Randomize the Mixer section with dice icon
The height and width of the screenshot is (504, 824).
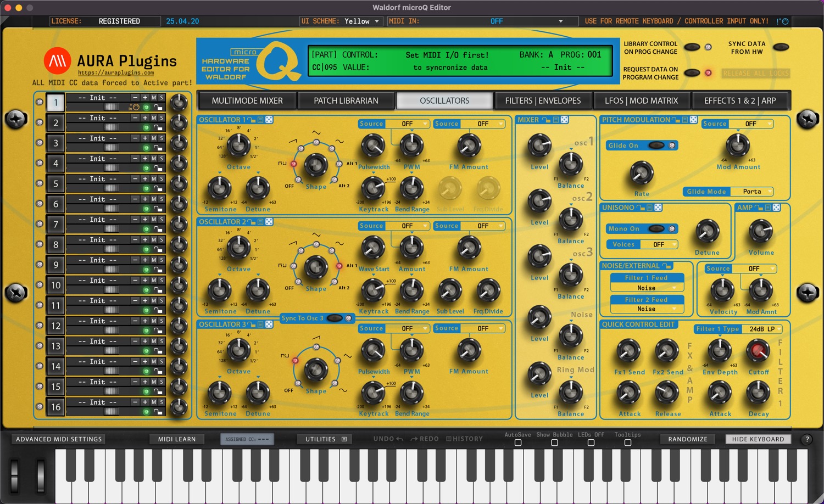pos(565,120)
